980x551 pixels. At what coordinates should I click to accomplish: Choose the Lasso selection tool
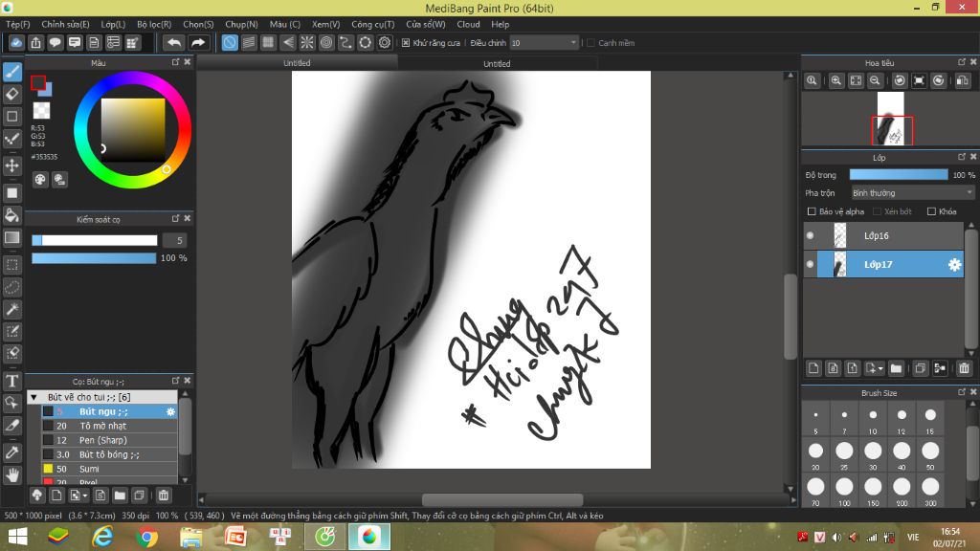coord(11,287)
